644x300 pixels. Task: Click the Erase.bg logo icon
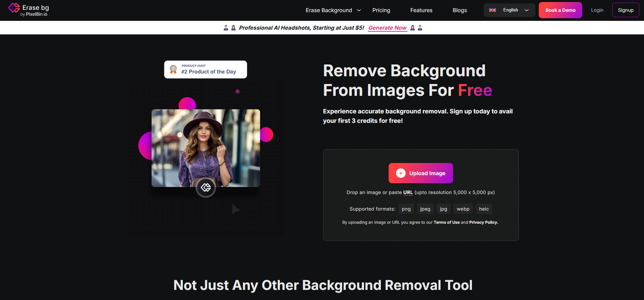pos(14,8)
